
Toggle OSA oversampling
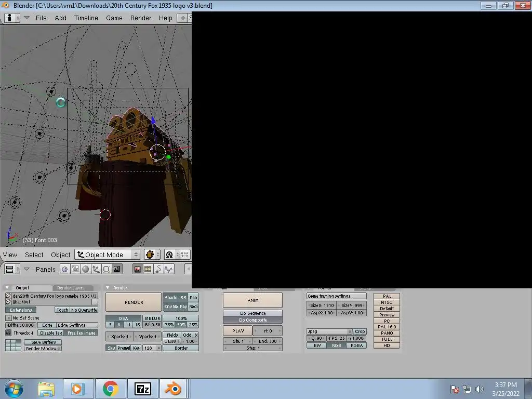pyautogui.click(x=124, y=318)
